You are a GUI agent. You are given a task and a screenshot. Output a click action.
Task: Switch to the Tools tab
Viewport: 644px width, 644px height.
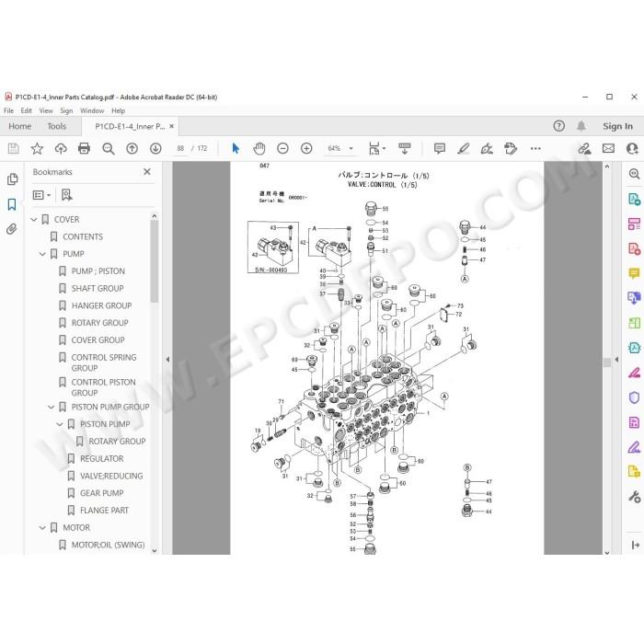57,126
